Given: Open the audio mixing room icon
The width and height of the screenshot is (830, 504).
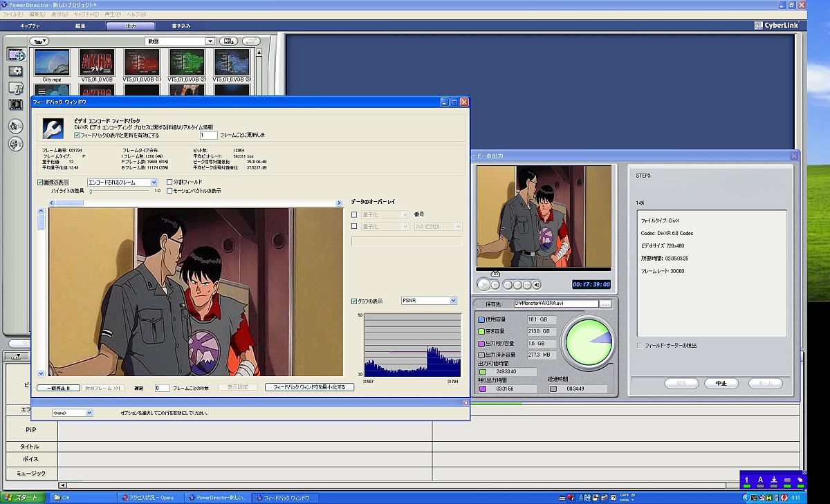Looking at the screenshot, I should 16,126.
